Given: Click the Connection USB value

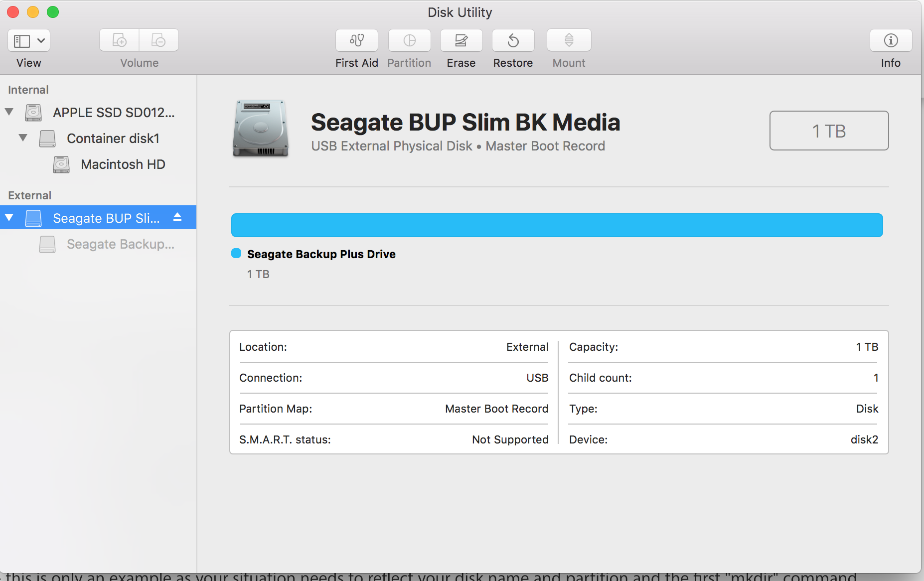Looking at the screenshot, I should pyautogui.click(x=538, y=378).
